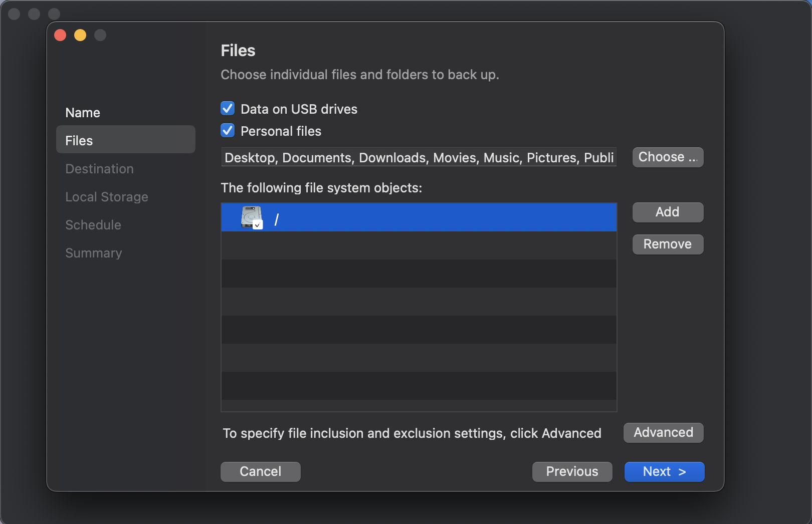This screenshot has width=812, height=524.
Task: Select the "/" row in file system objects
Action: [x=419, y=217]
